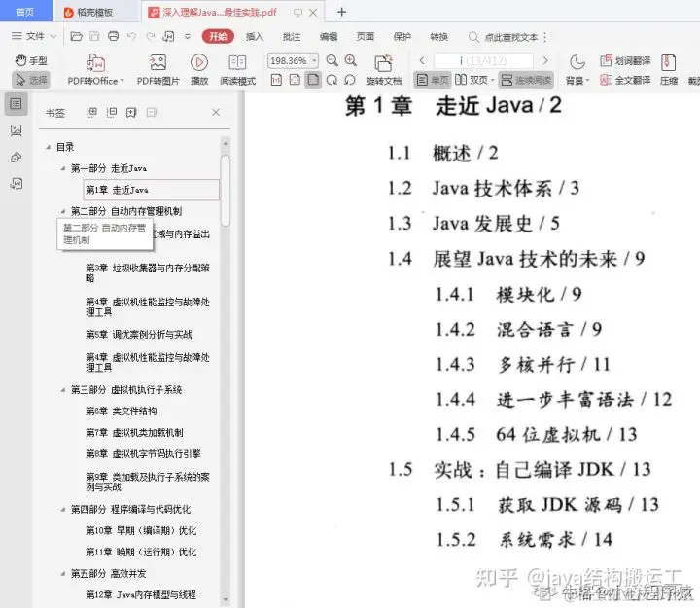Click bookmark panel vertical scrollbar
The image size is (700, 608).
coord(226,191)
